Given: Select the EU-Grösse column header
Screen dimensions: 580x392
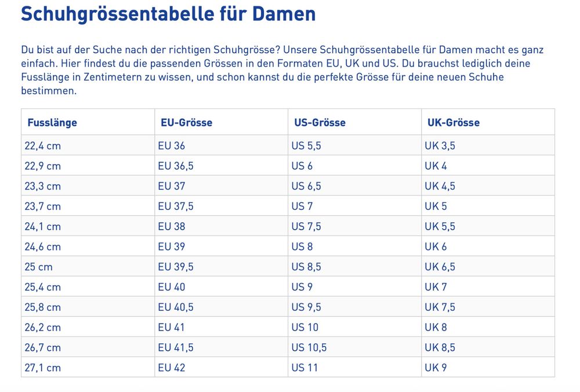Looking at the screenshot, I should tap(221, 122).
